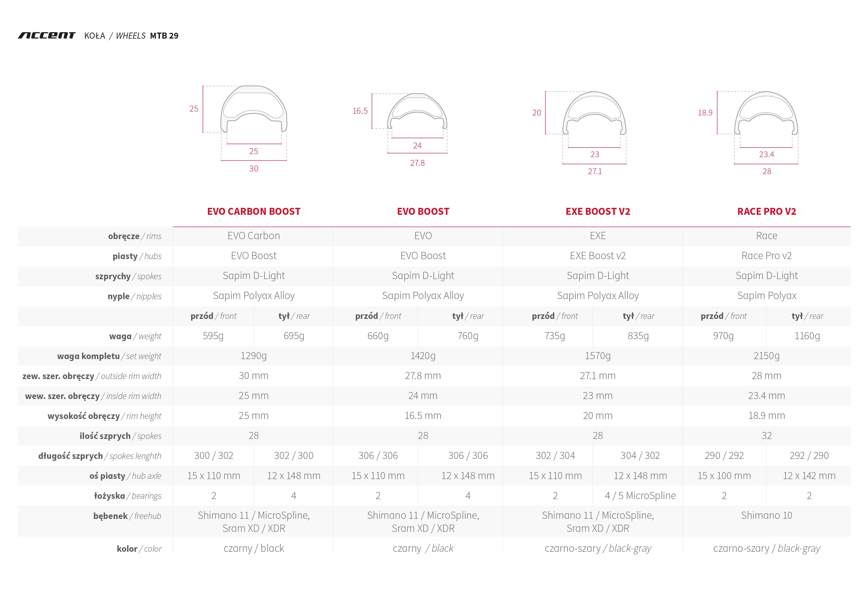Click the 15 x 100 mm hub axle value
Image resolution: width=868 pixels, height=596 pixels.
[x=724, y=476]
